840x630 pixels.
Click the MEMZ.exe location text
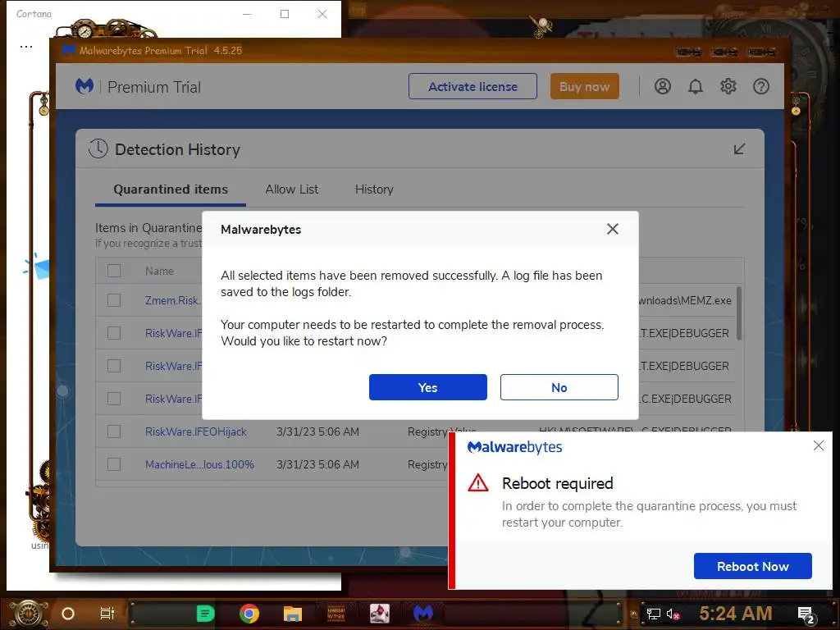click(x=685, y=300)
